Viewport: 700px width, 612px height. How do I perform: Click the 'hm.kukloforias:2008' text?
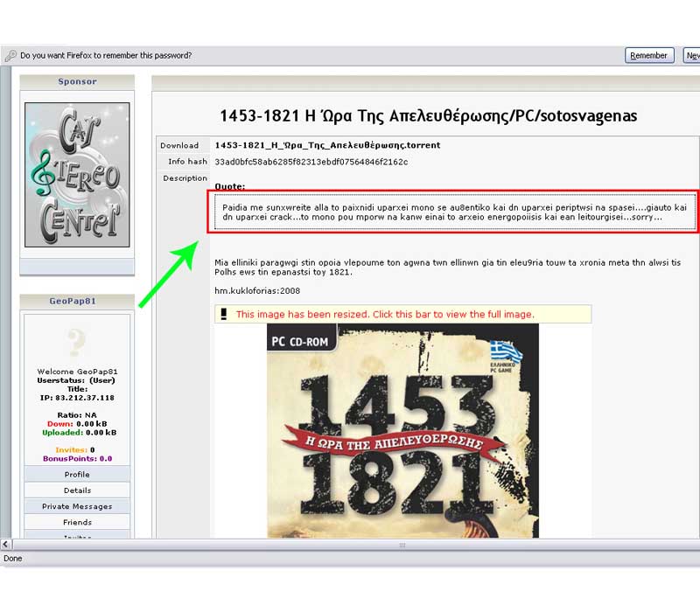click(257, 291)
